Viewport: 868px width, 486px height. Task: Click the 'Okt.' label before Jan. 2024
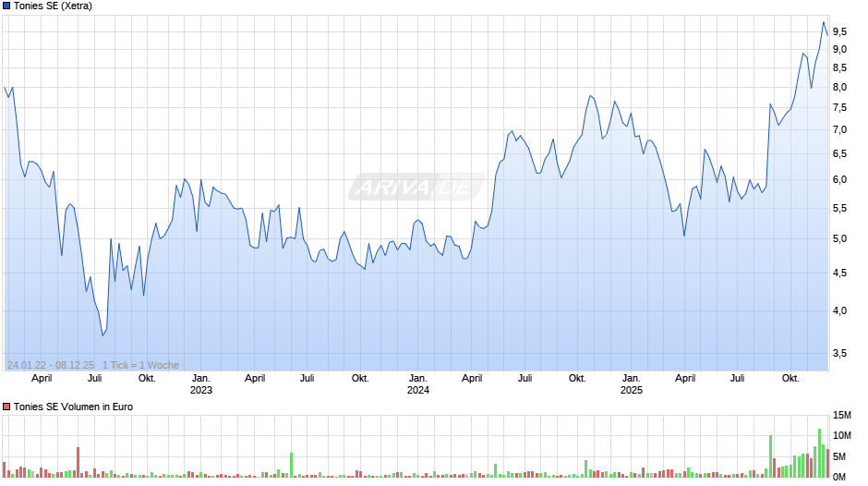click(360, 378)
